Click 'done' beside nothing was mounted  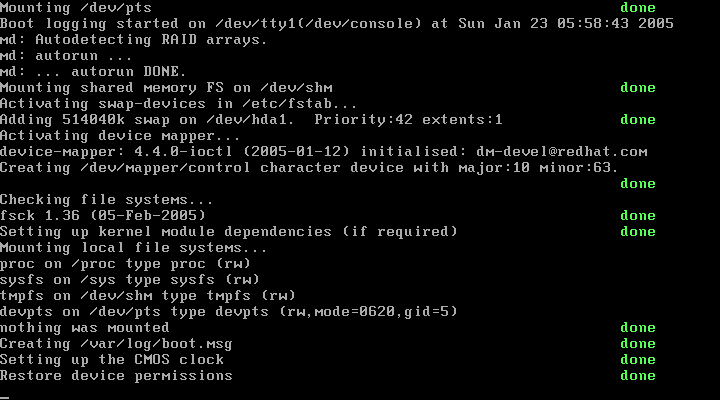coord(638,328)
